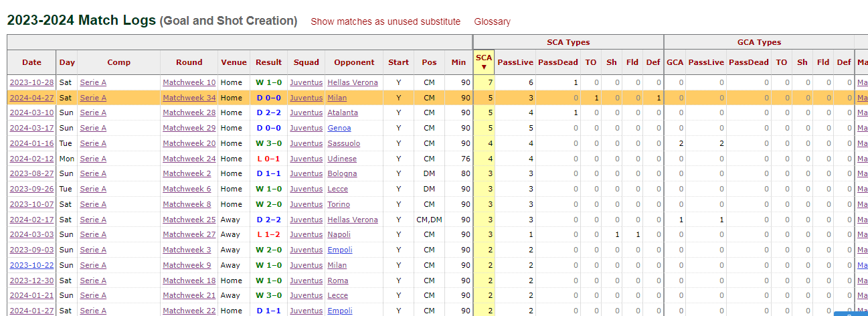This screenshot has width=868, height=316.
Task: Click "Show matches as unused substitute" link
Action: [x=385, y=21]
